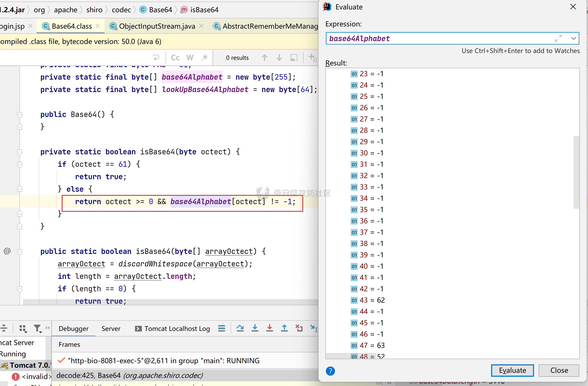Click the Step Out debugger icon
The image size is (588, 386).
point(284,328)
